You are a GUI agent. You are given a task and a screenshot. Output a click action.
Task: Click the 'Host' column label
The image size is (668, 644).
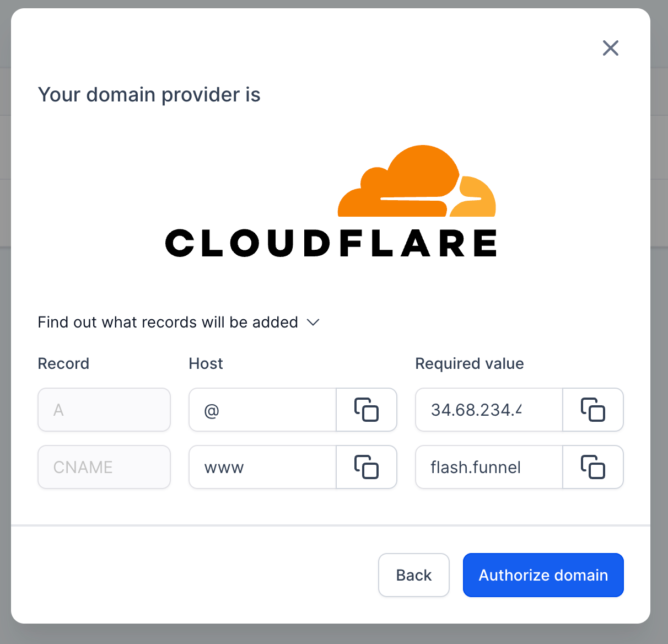pos(206,363)
